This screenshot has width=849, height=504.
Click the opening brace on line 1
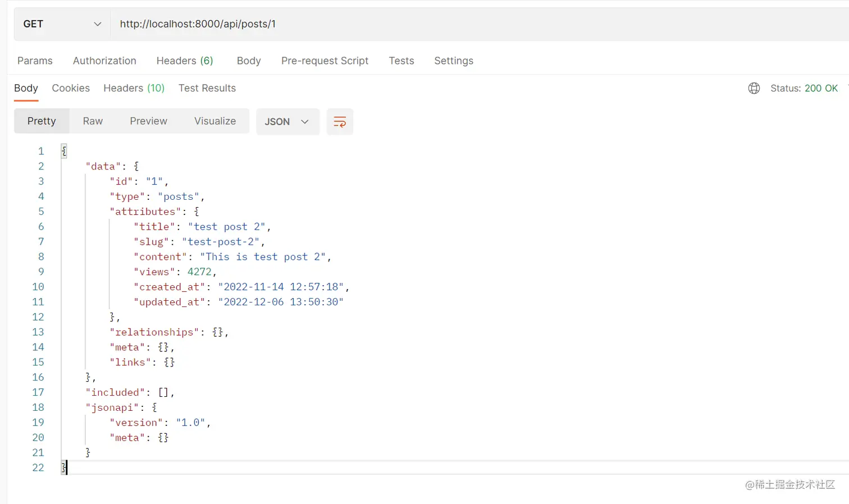pyautogui.click(x=64, y=151)
